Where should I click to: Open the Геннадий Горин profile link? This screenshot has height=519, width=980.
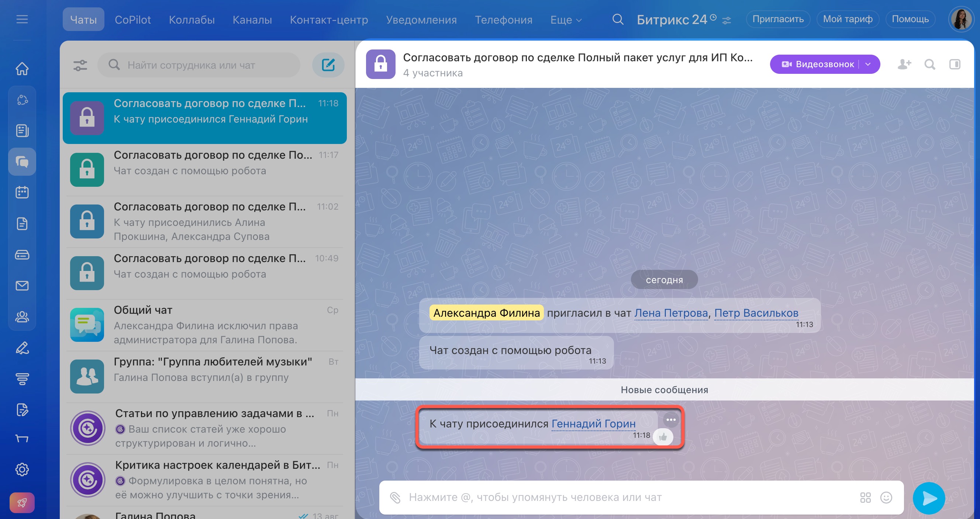tap(593, 423)
